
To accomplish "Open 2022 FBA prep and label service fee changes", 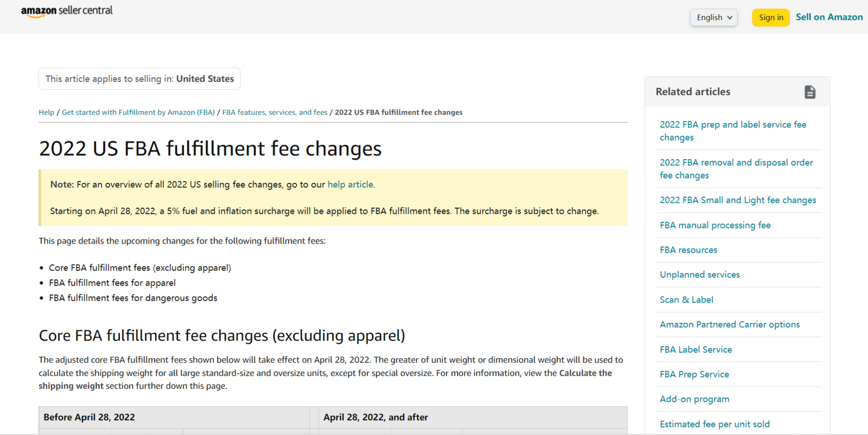I will 733,131.
